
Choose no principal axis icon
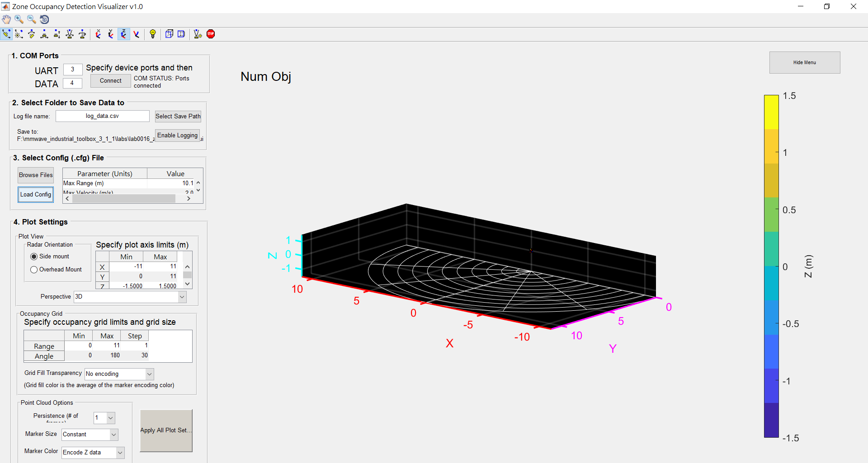136,34
